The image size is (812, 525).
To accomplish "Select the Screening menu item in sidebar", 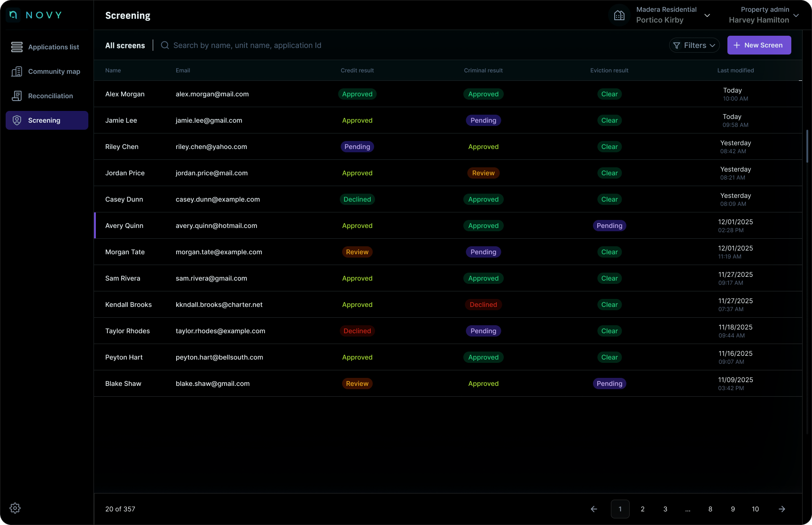I will tap(44, 120).
